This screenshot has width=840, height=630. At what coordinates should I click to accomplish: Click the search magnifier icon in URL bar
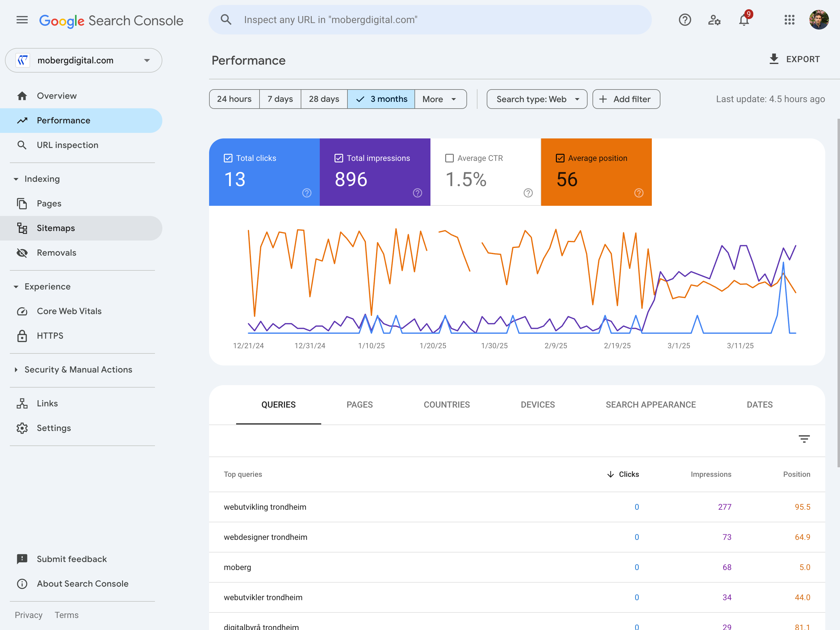click(226, 20)
